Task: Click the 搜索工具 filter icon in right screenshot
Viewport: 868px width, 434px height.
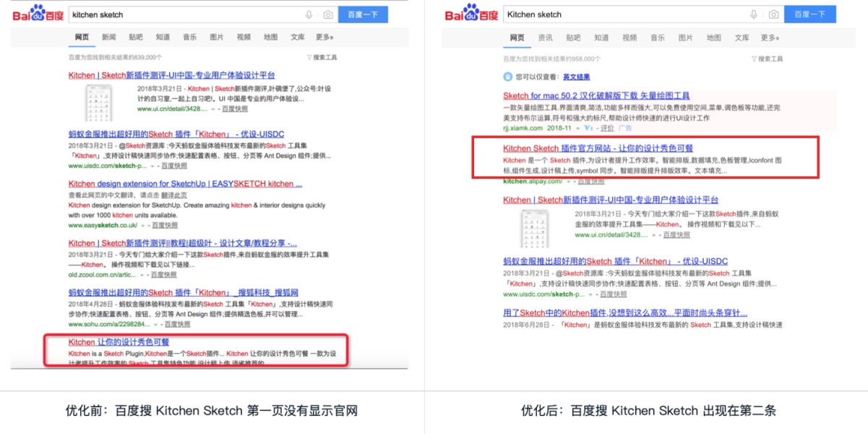Action: [755, 59]
